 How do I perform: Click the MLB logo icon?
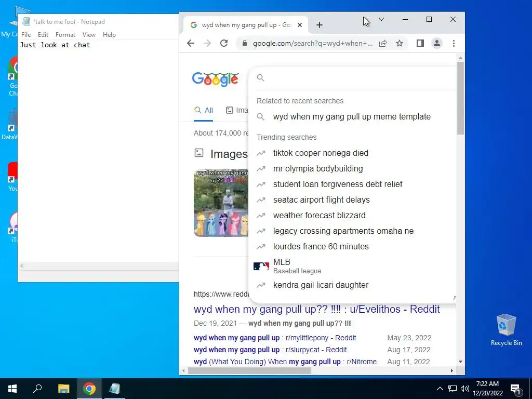(x=261, y=267)
